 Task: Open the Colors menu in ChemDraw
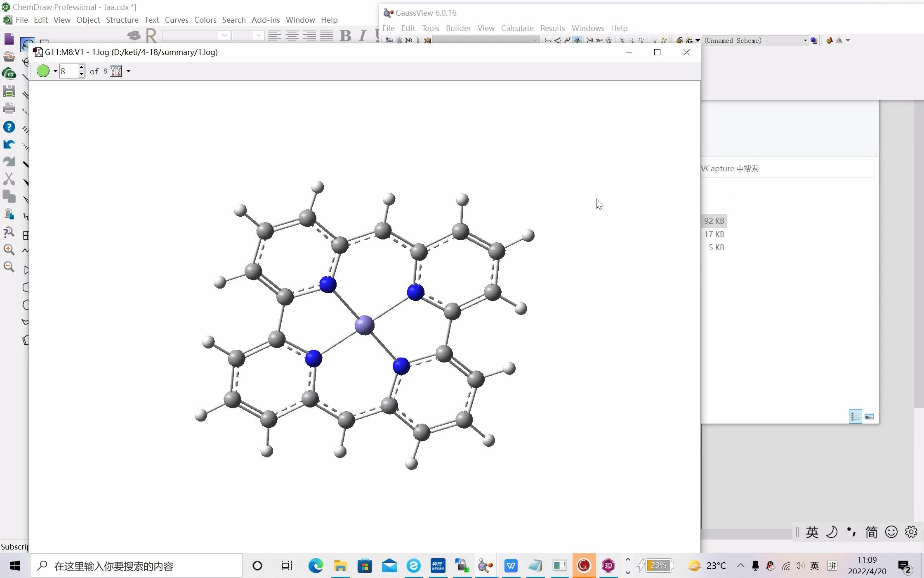click(205, 19)
